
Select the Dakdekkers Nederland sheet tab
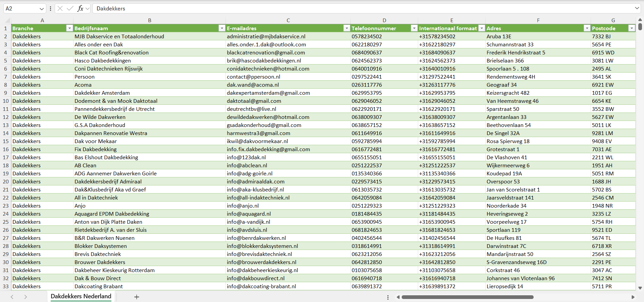(81, 296)
